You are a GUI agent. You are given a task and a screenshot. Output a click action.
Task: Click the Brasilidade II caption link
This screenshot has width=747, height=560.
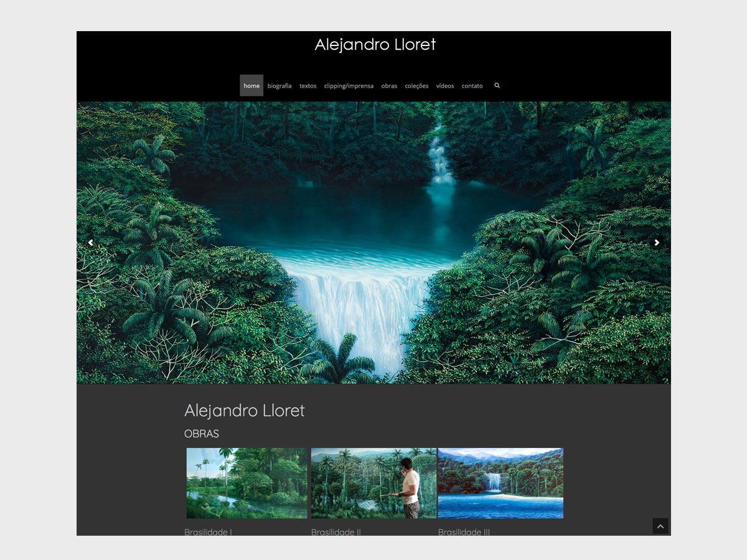336,532
